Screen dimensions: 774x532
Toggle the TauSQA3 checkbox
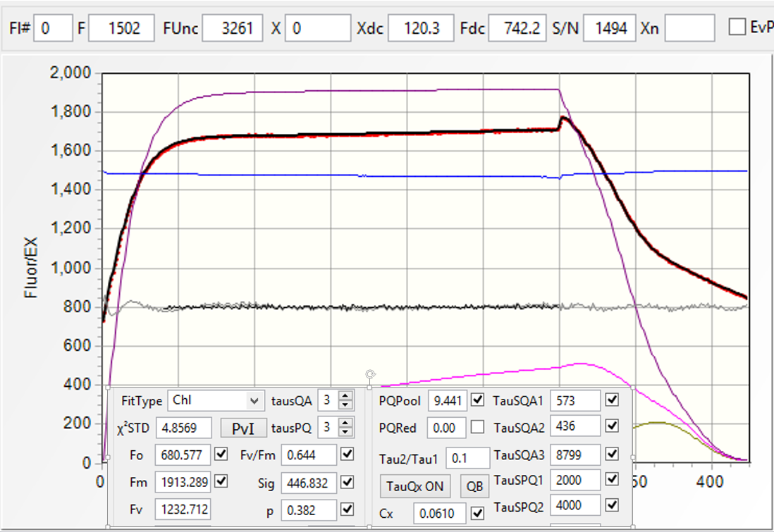pos(611,454)
